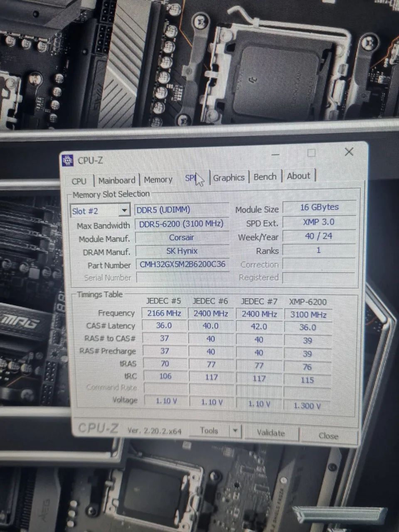Screen dimensions: 399x532
Task: Click the empty Registered field
Action: point(319,278)
